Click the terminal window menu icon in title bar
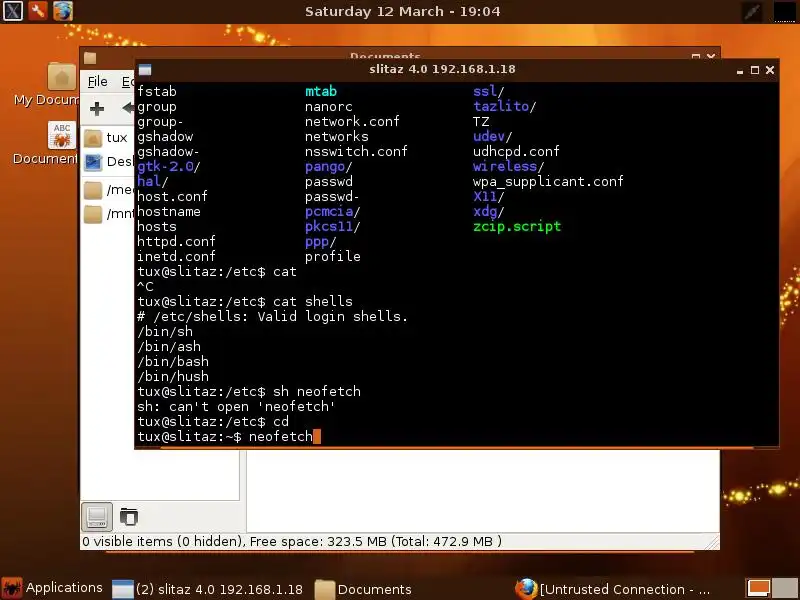This screenshot has width=800, height=600. point(145,70)
